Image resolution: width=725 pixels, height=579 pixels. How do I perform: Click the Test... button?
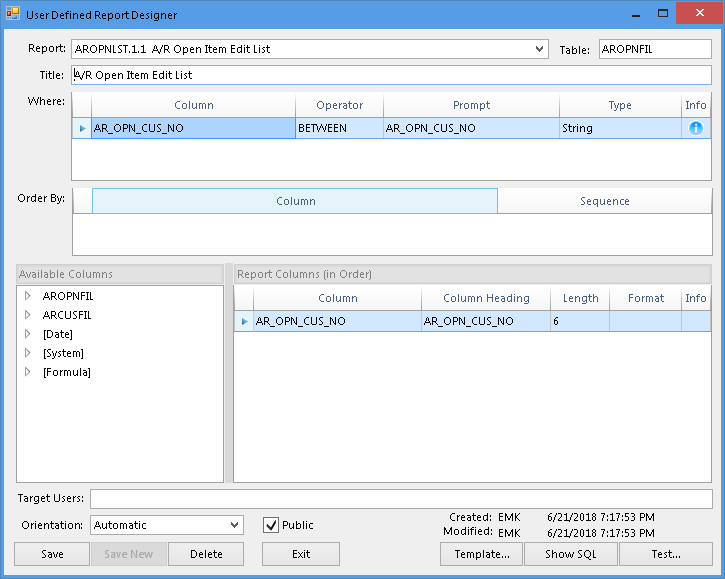pos(666,554)
